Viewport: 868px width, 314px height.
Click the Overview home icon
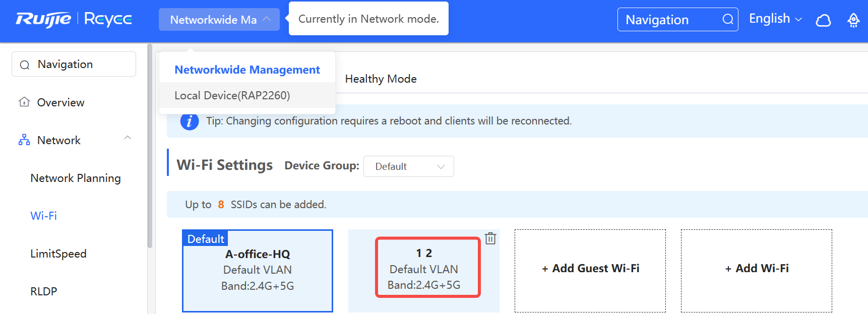click(24, 102)
